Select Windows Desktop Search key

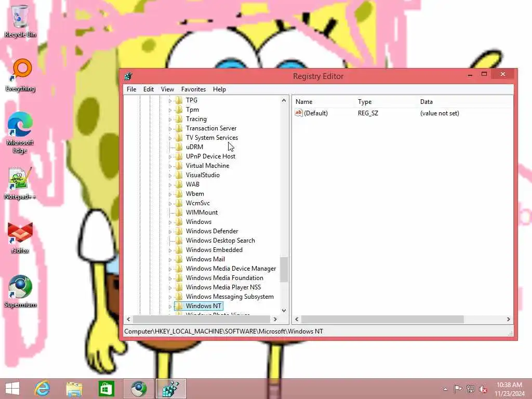tap(220, 240)
